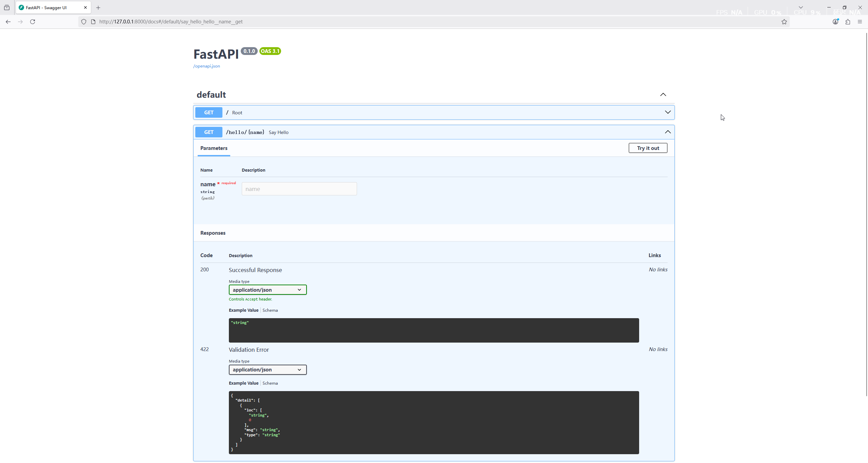Click the name path parameter field
Image resolution: width=868 pixels, height=463 pixels.
tap(299, 189)
